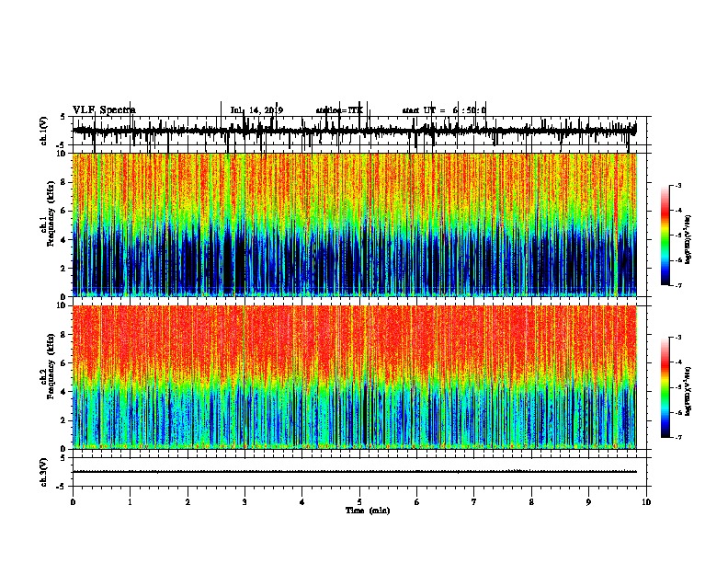Click time axis tick label "9"
The height and width of the screenshot is (563, 728).
pos(588,502)
